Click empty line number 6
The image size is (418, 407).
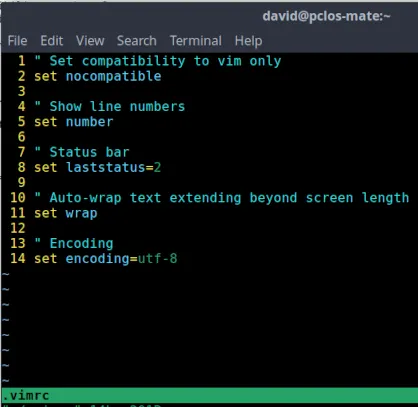click(x=22, y=137)
